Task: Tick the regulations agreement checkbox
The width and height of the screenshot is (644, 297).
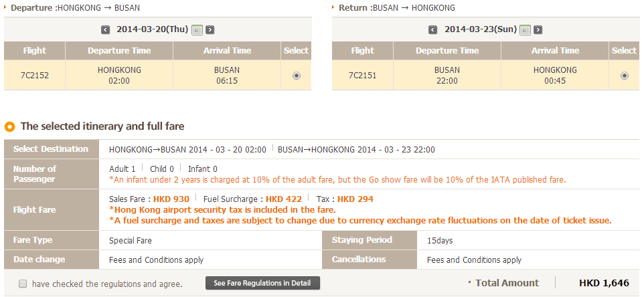Action: [23, 284]
